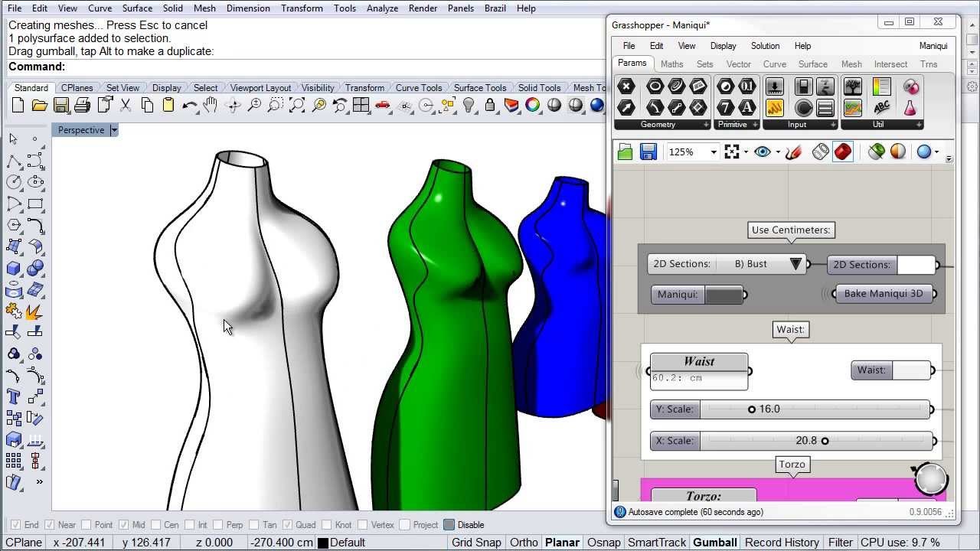
Task: Click the ABC text icon in Util
Action: pos(882,107)
